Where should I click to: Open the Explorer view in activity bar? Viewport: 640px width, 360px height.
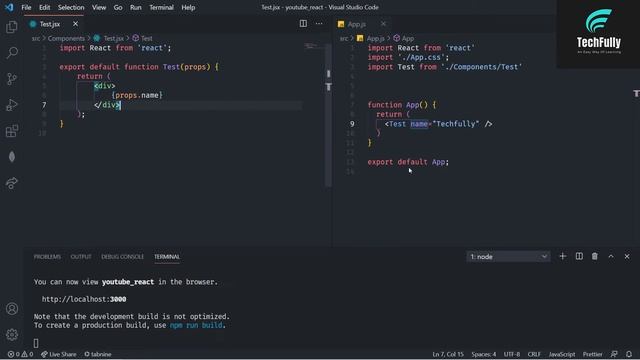click(12, 27)
